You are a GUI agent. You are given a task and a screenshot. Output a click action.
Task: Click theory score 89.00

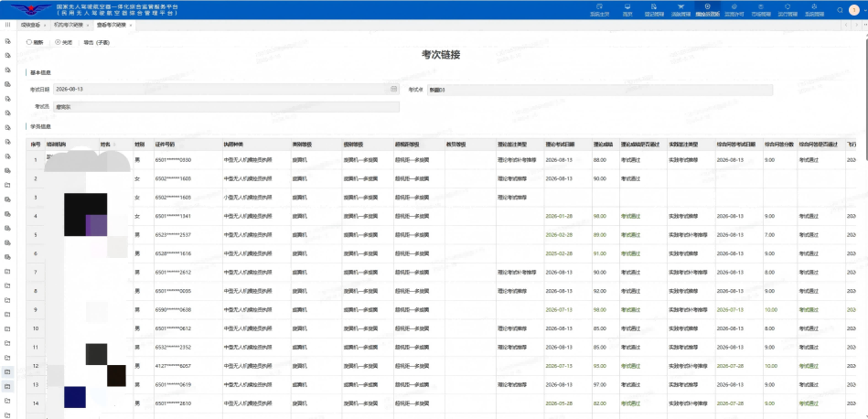tap(599, 235)
